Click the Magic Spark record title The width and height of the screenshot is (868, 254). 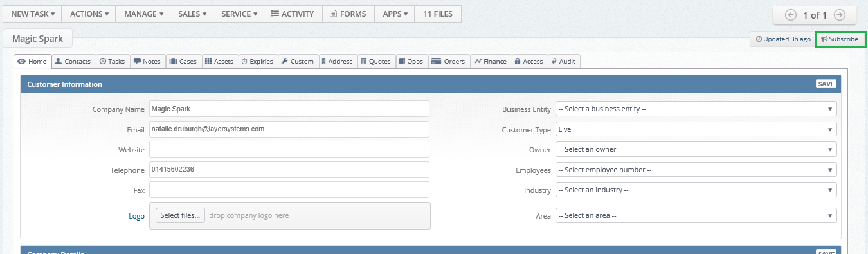[38, 39]
